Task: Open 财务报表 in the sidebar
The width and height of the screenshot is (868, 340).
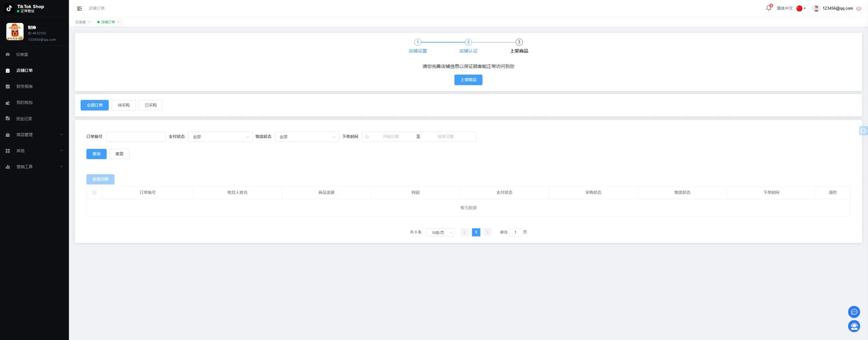Action: (34, 86)
